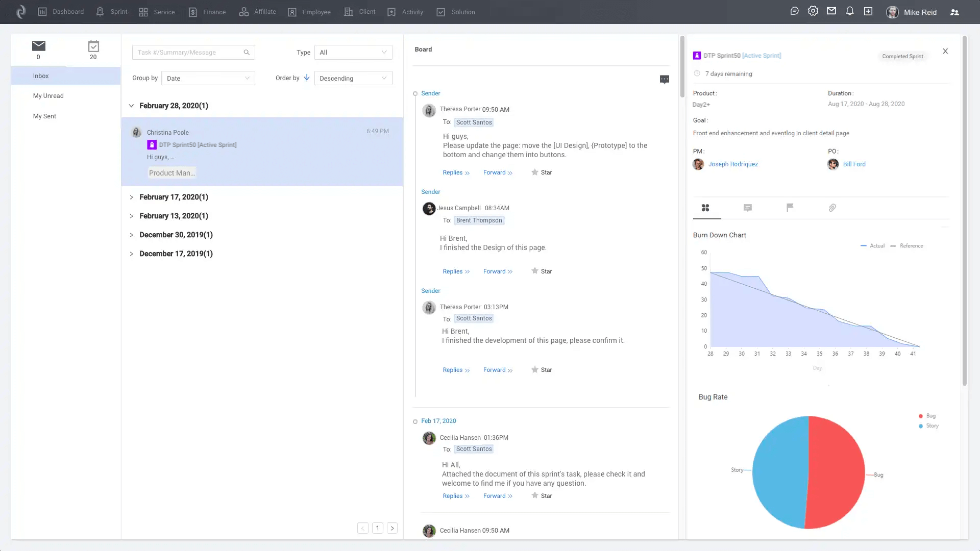
Task: Open the Type dropdown set to All
Action: click(353, 52)
